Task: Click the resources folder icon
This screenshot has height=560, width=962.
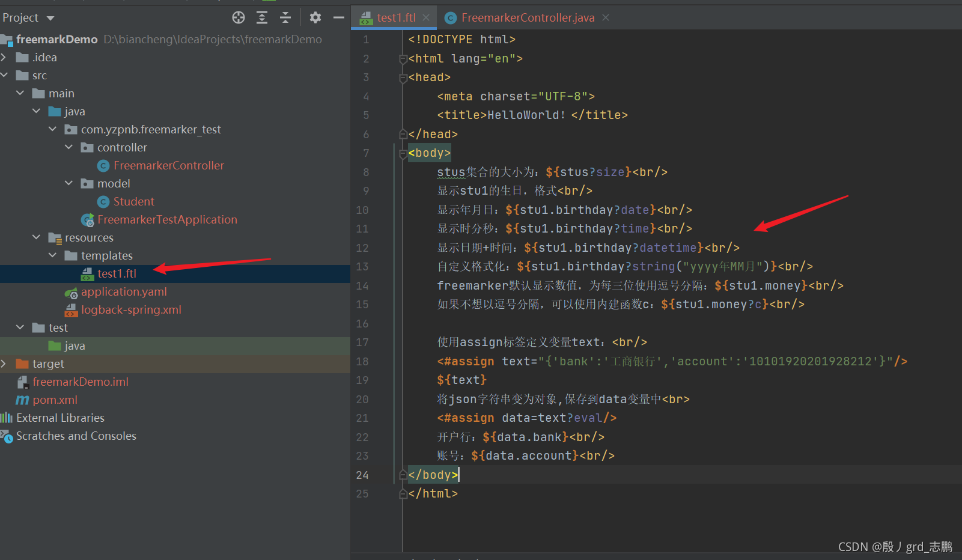Action: [55, 238]
